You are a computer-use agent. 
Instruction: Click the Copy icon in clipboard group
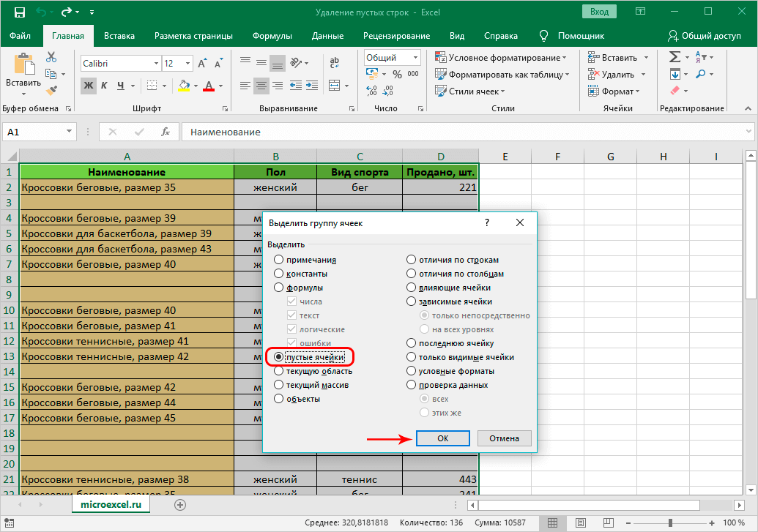tap(51, 74)
